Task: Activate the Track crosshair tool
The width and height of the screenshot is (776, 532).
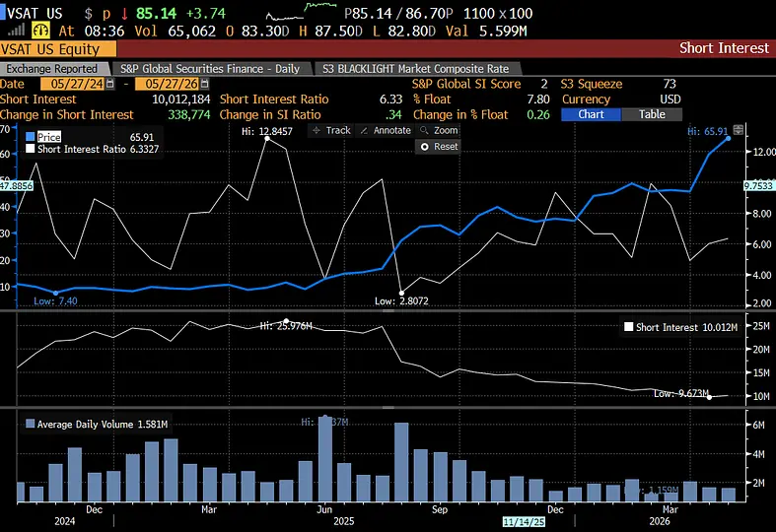Action: click(x=331, y=130)
